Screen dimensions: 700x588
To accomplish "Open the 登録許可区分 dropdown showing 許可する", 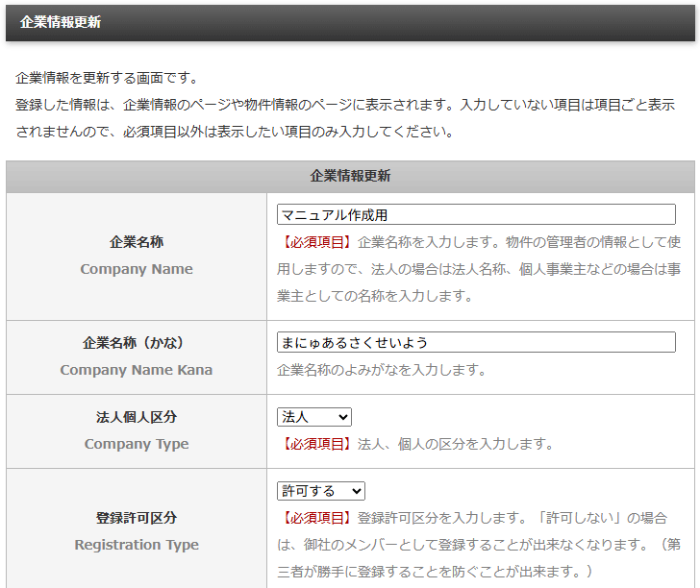I will pos(320,491).
